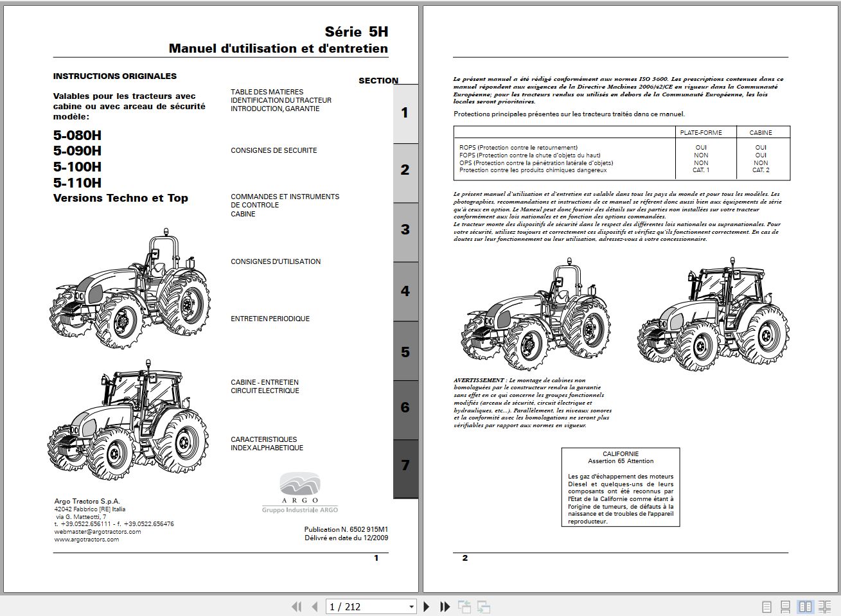The width and height of the screenshot is (841, 616).
Task: Click the AVERTISSEMENT paragraph on page 2
Action: pos(533,403)
